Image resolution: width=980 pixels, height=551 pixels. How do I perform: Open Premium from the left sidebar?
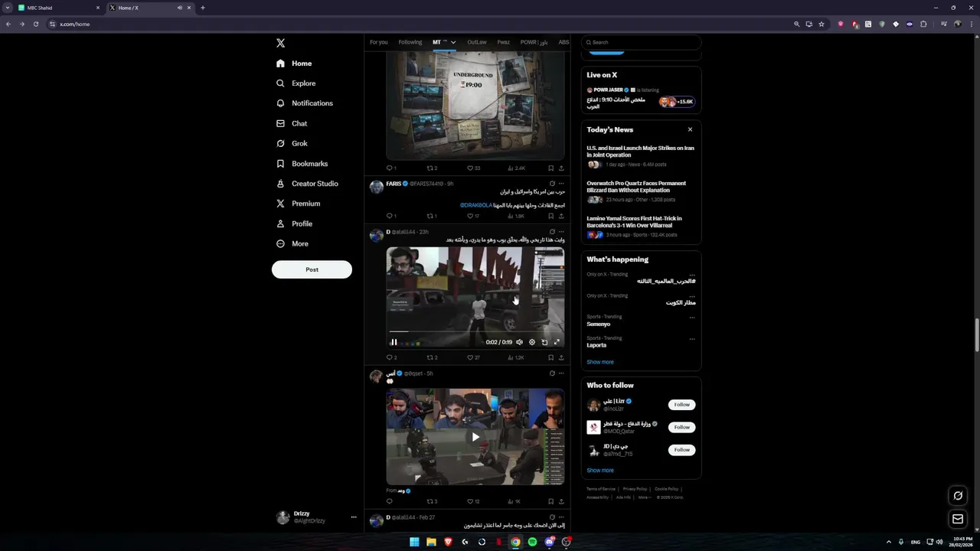[x=299, y=204]
